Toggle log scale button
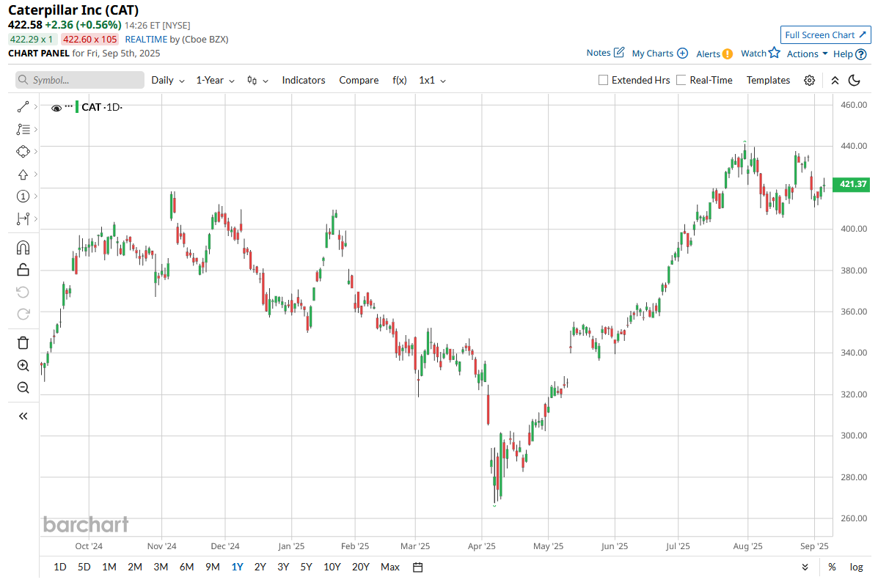The width and height of the screenshot is (889, 588). [856, 567]
